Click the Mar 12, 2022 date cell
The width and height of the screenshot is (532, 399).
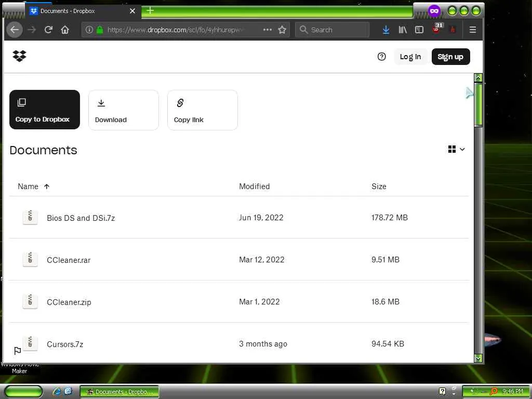[262, 260]
